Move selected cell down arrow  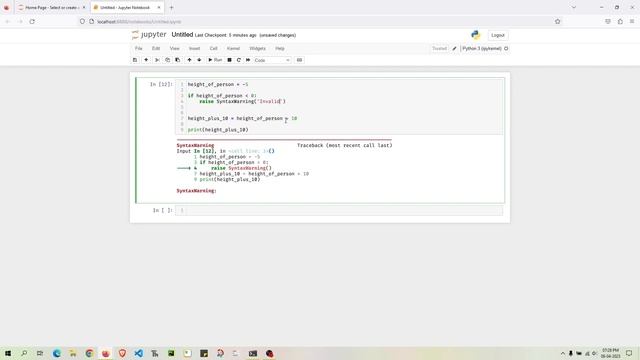[199, 60]
